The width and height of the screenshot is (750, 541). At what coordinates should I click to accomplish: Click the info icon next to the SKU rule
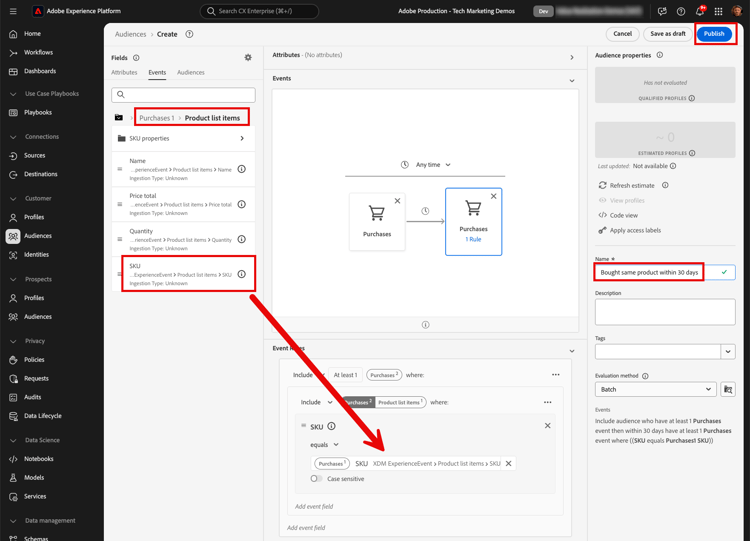coord(331,426)
